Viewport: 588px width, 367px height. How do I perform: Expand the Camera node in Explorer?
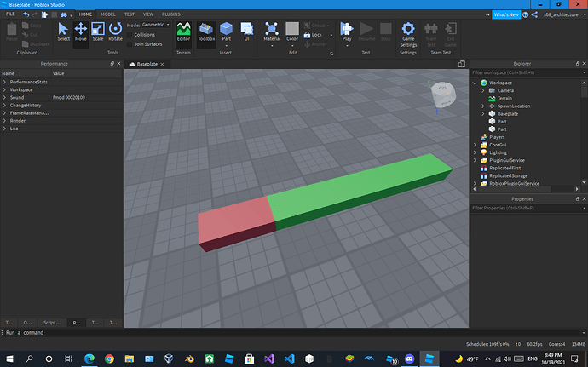pos(483,91)
